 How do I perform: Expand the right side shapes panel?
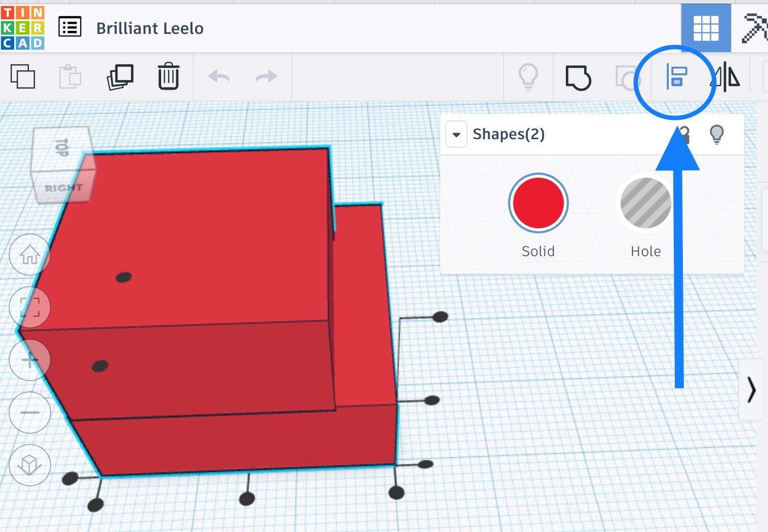click(751, 390)
